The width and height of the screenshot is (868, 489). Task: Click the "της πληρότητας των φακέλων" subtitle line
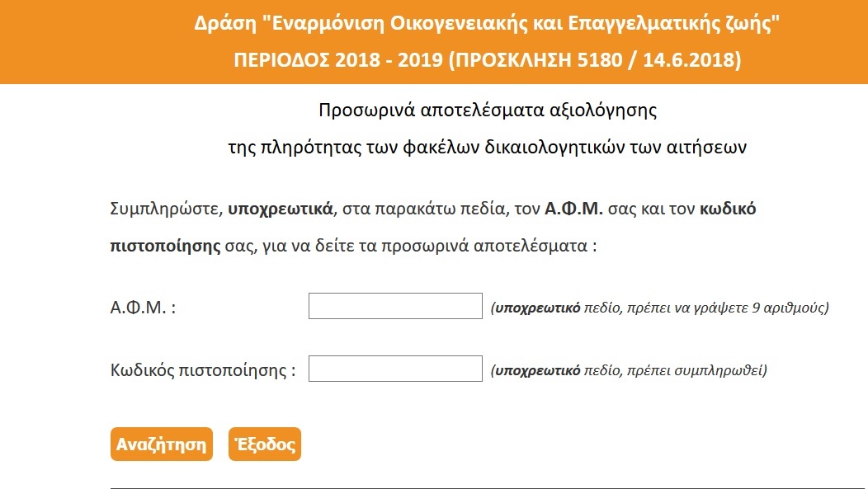tap(487, 148)
